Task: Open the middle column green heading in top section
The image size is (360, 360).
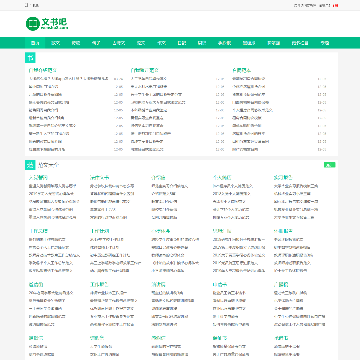Action: [144, 70]
